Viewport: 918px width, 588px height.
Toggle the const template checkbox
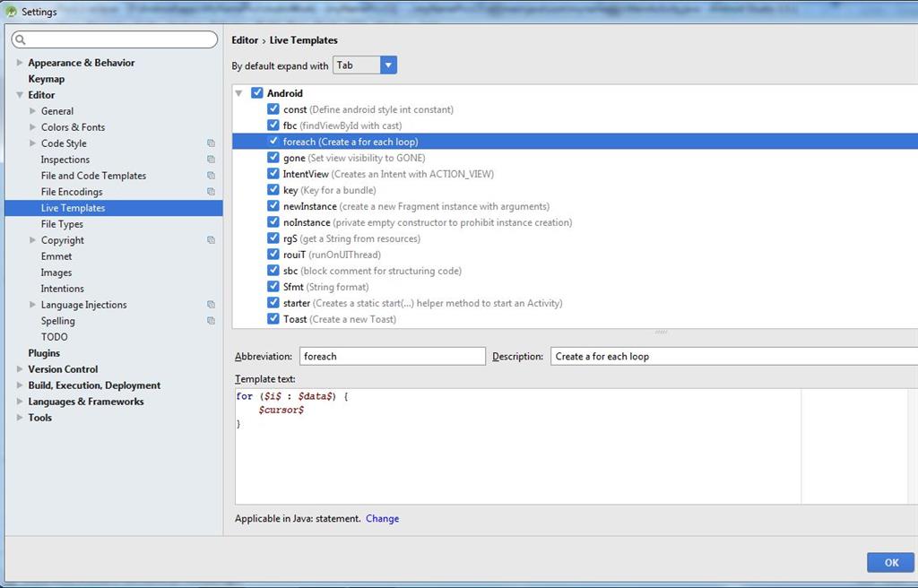(273, 109)
